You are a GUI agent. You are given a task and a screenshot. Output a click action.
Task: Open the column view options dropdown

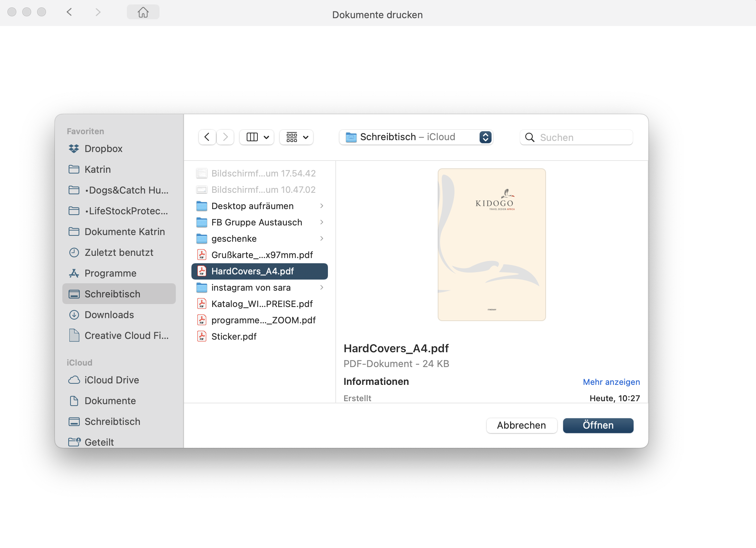pyautogui.click(x=257, y=137)
